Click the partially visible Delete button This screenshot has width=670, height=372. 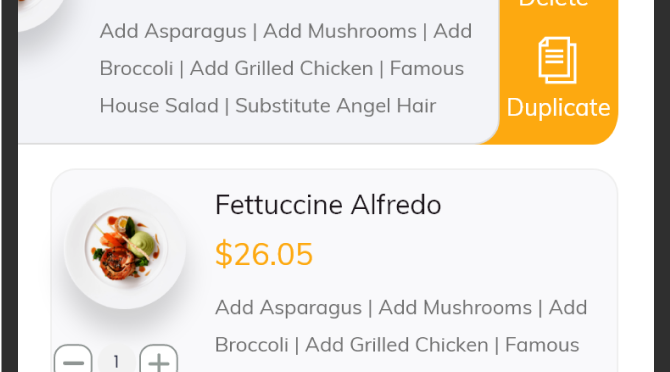553,3
